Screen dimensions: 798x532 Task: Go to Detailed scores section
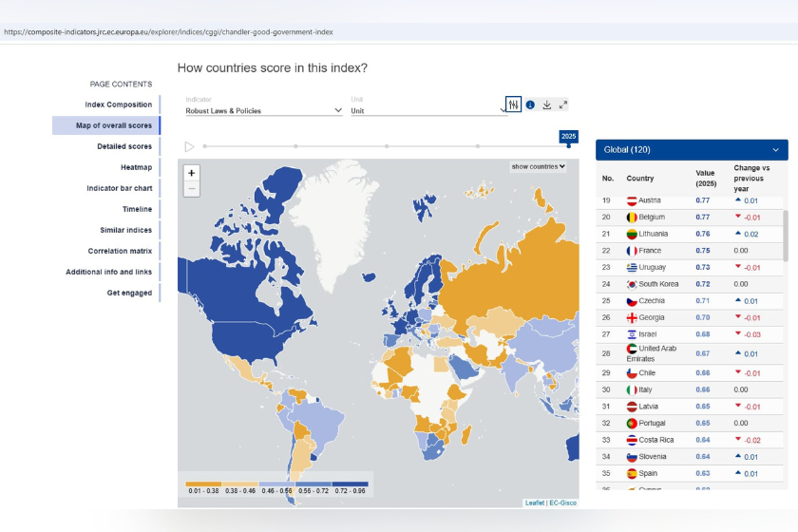124,146
